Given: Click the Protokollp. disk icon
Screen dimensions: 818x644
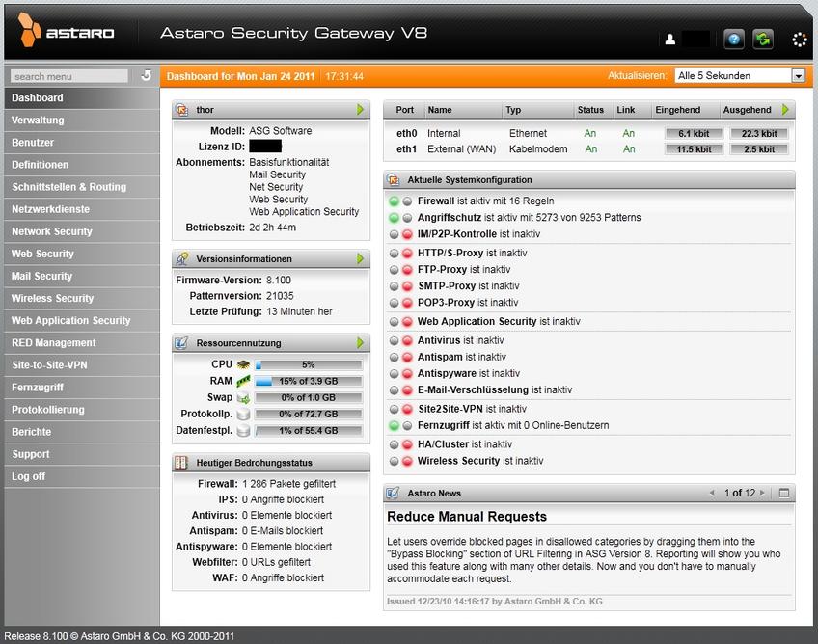Looking at the screenshot, I should click(243, 415).
